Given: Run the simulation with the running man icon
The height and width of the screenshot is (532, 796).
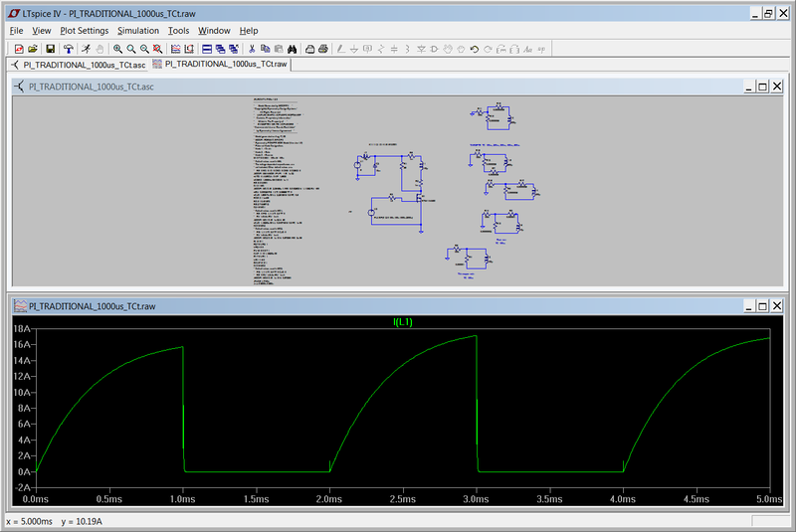Looking at the screenshot, I should click(x=86, y=48).
